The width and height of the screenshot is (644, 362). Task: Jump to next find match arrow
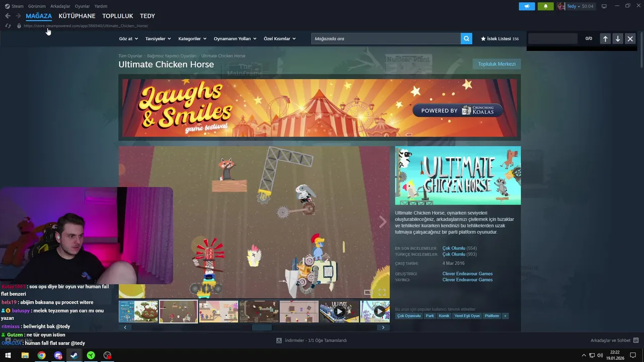[x=618, y=39]
